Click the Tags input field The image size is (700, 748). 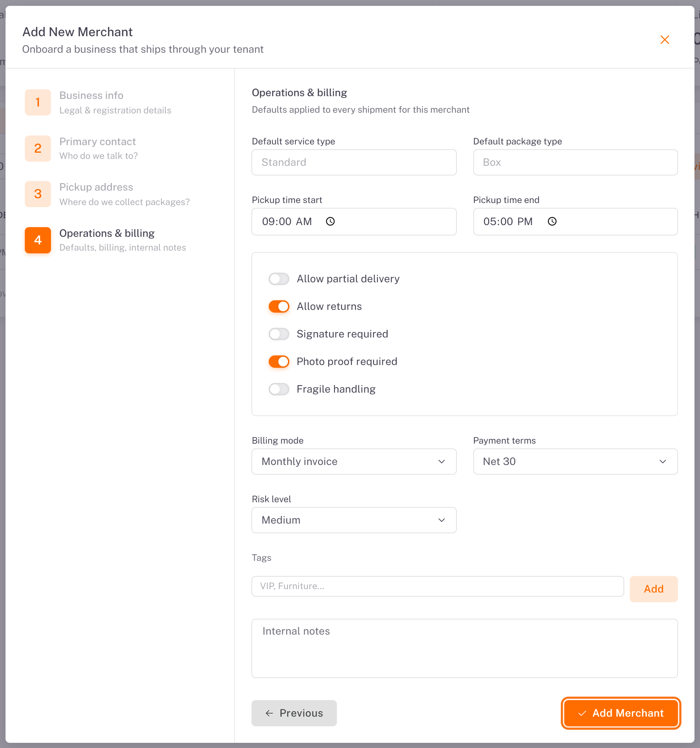point(437,586)
